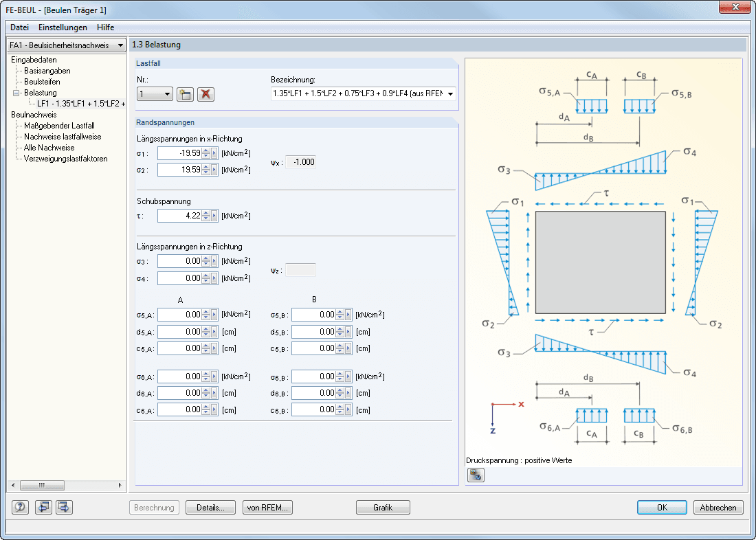Click the d5,B value field
Image resolution: width=756 pixels, height=540 pixels.
[x=313, y=332]
